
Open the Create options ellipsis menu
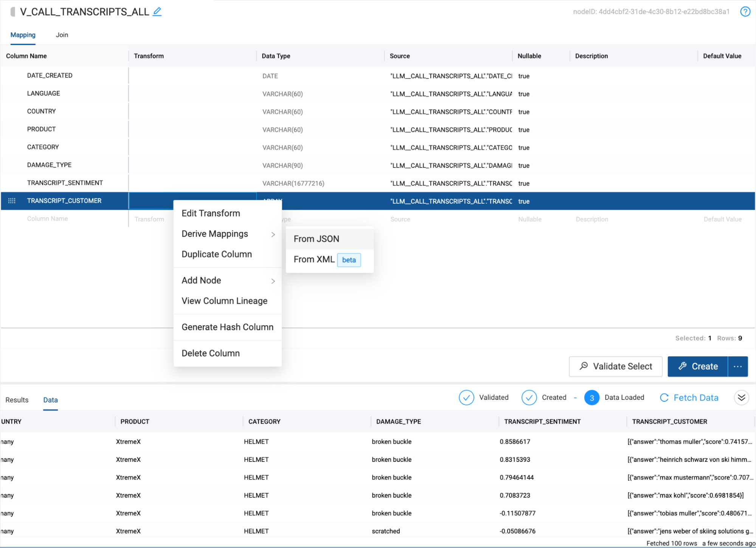(737, 367)
